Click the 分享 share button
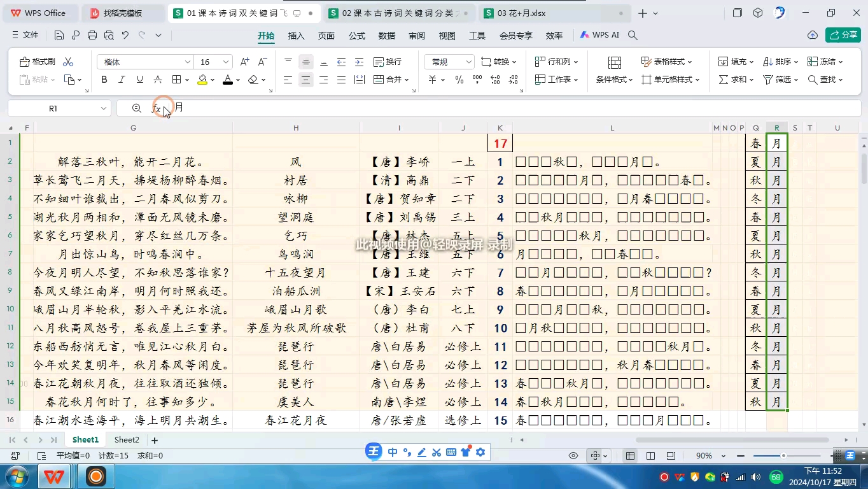This screenshot has height=489, width=868. [843, 35]
